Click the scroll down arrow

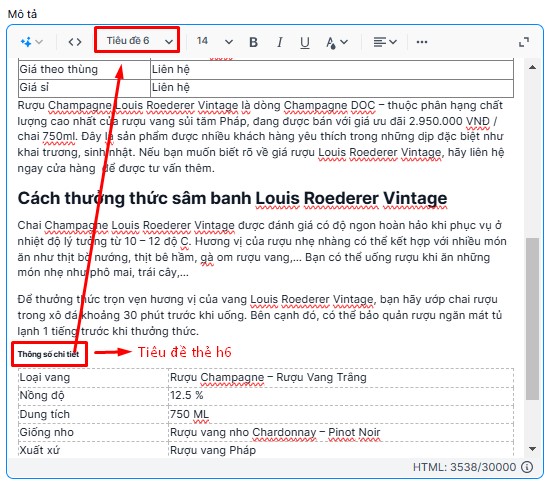532,449
